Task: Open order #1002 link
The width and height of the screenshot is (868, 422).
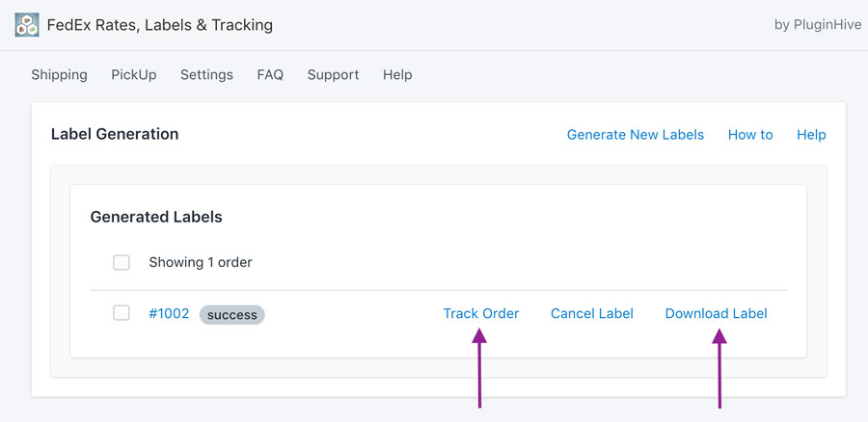Action: click(169, 313)
